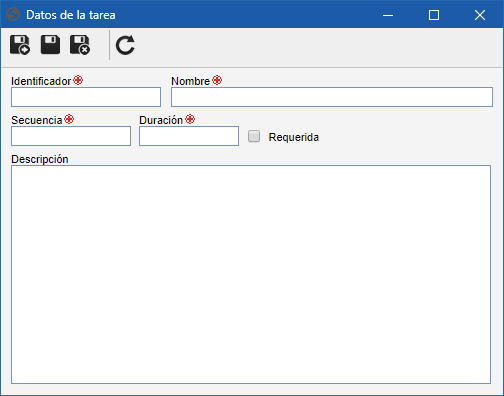Screen dimensions: 504x396
Task: Click inside the Descripción text area
Action: click(x=251, y=274)
